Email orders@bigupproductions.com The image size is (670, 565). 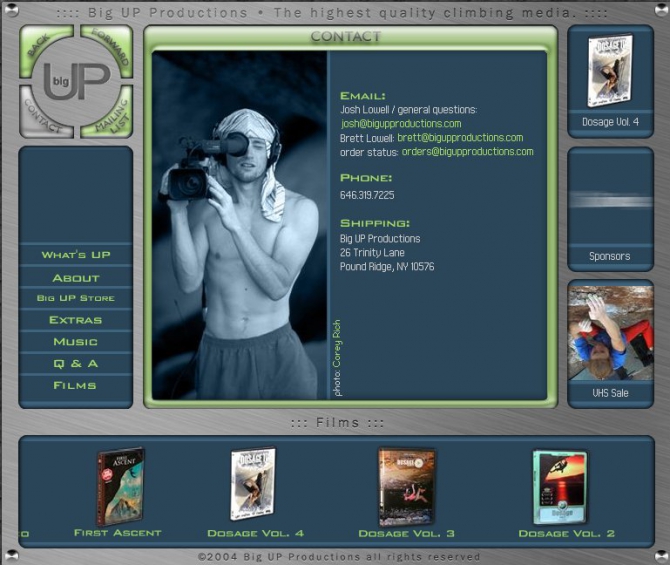[467, 152]
